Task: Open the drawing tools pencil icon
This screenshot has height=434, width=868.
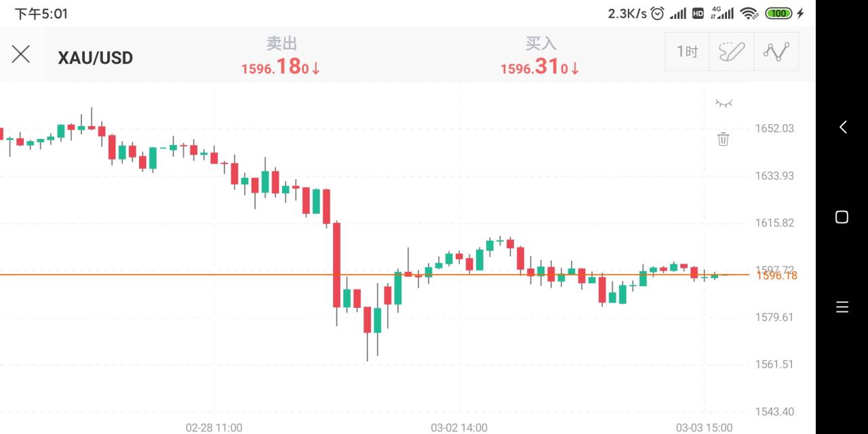Action: click(732, 52)
